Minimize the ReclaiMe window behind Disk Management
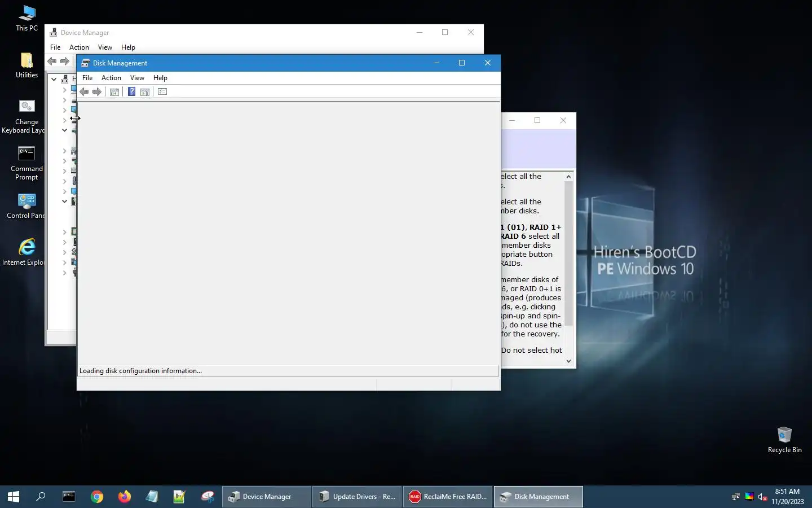The height and width of the screenshot is (508, 812). point(512,120)
